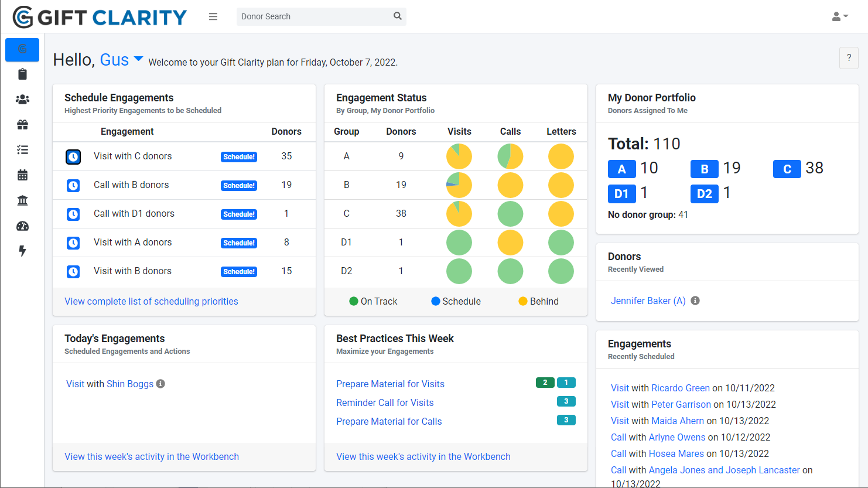
Task: Select the C donor group badge
Action: click(x=787, y=169)
